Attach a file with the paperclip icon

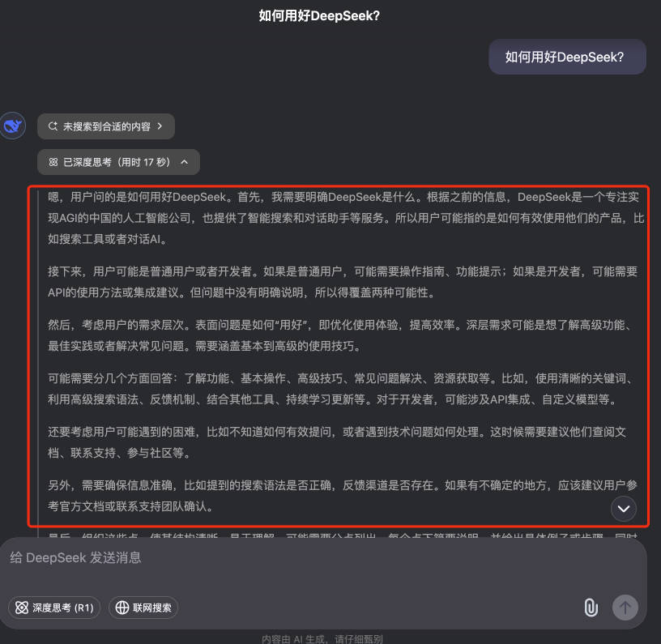[591, 608]
